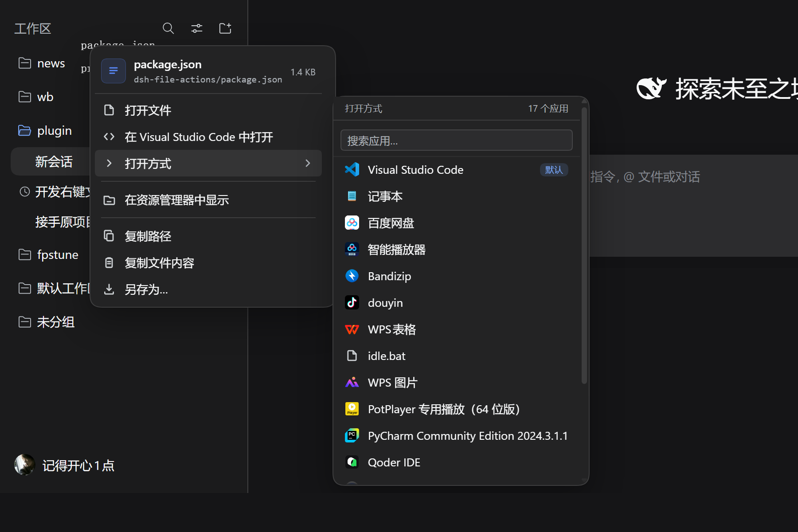The width and height of the screenshot is (798, 532).
Task: Click the 新会话 button in sidebar
Action: pos(51,161)
